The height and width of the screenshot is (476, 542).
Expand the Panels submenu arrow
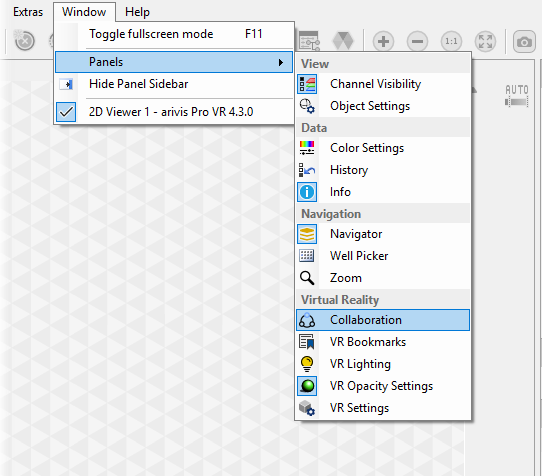click(x=281, y=63)
